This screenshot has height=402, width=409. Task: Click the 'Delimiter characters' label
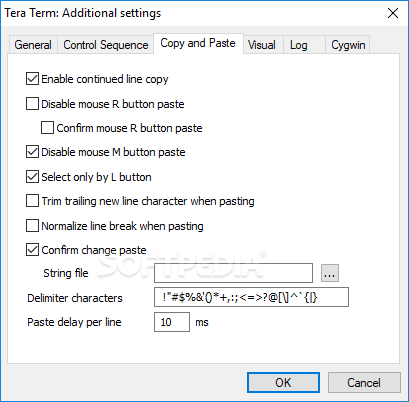pyautogui.click(x=75, y=298)
